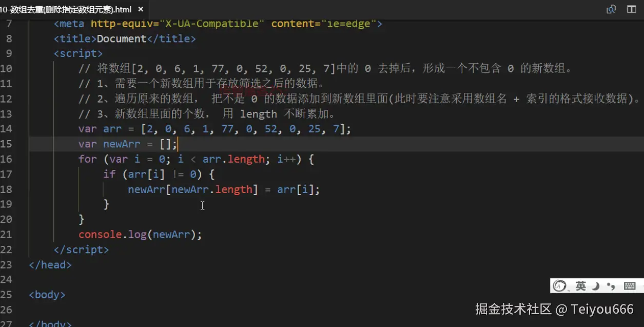Click the <body> opening tag
This screenshot has width=644, height=327.
[x=47, y=295]
